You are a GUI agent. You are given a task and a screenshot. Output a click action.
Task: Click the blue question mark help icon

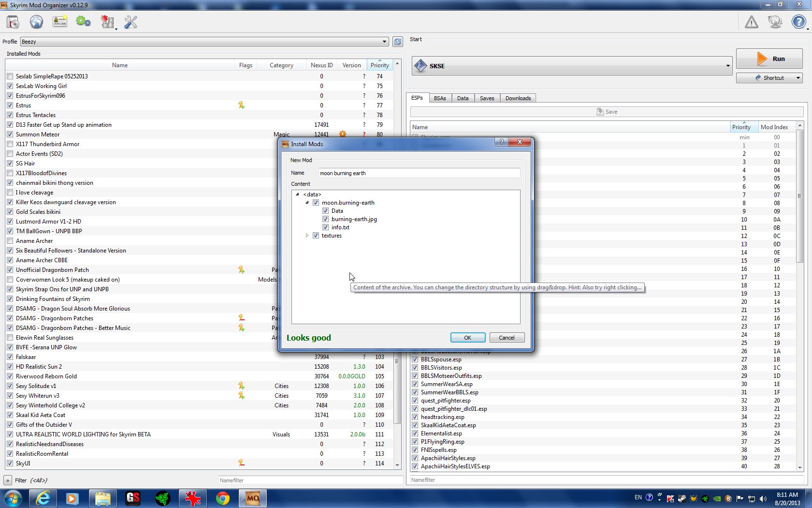[x=798, y=22]
